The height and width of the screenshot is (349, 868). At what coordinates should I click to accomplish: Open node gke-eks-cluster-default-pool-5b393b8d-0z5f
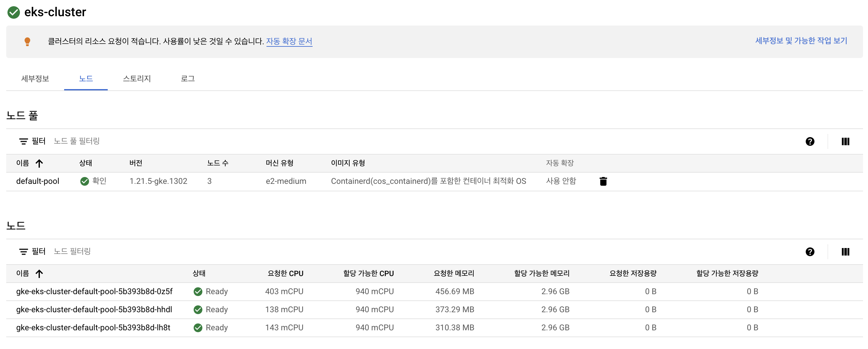(94, 291)
